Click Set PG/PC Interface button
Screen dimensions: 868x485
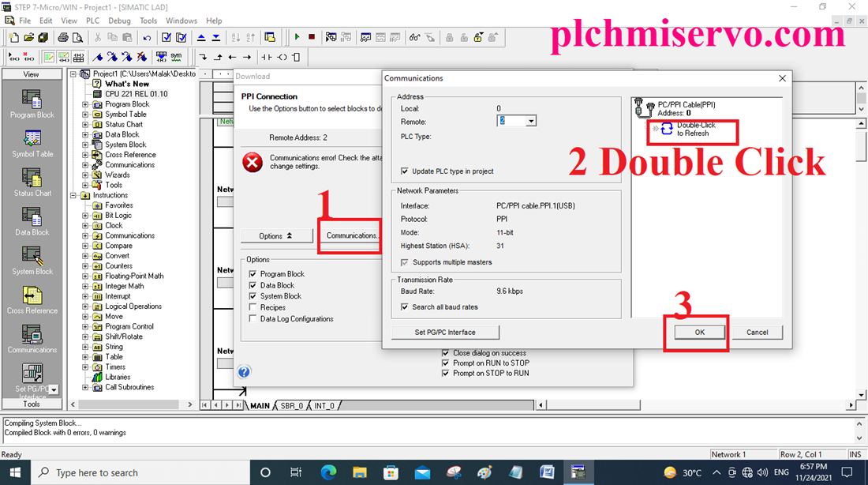(x=445, y=332)
